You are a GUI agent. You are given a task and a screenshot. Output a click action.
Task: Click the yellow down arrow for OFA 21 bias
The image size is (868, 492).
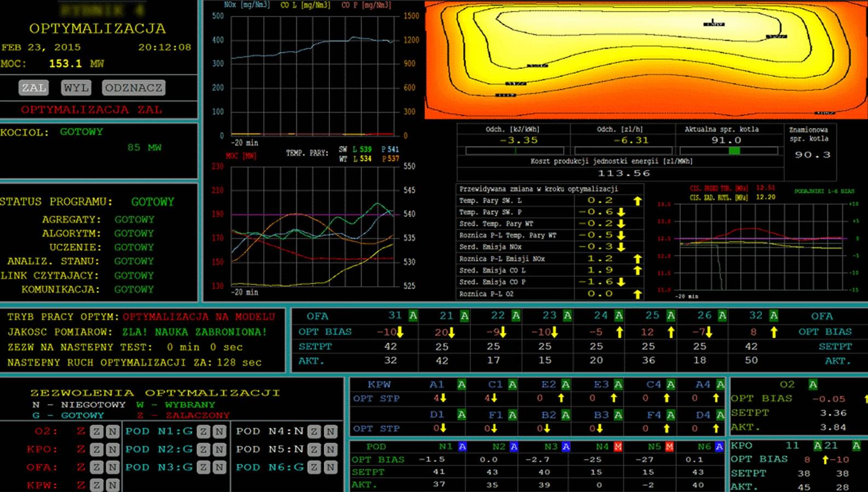(x=452, y=332)
